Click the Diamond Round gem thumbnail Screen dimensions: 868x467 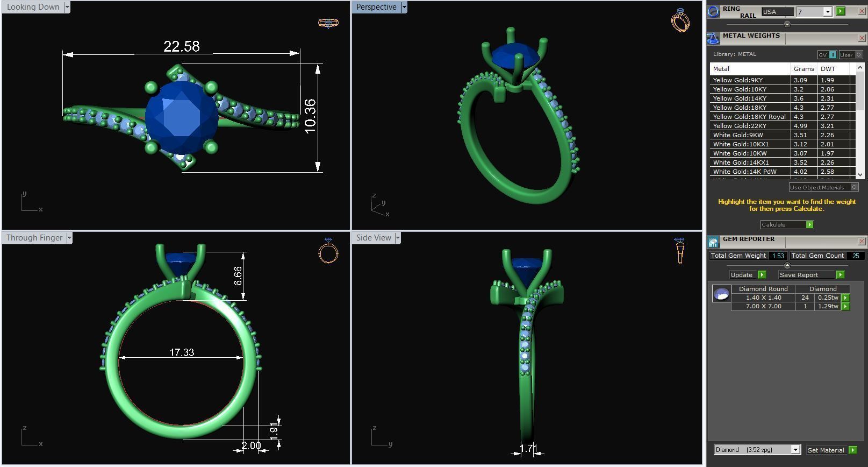pos(721,294)
